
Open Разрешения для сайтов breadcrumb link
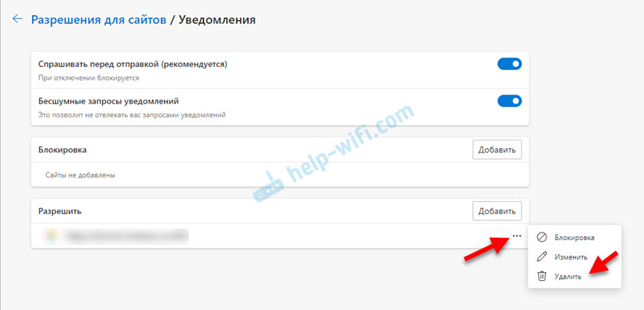(x=99, y=19)
